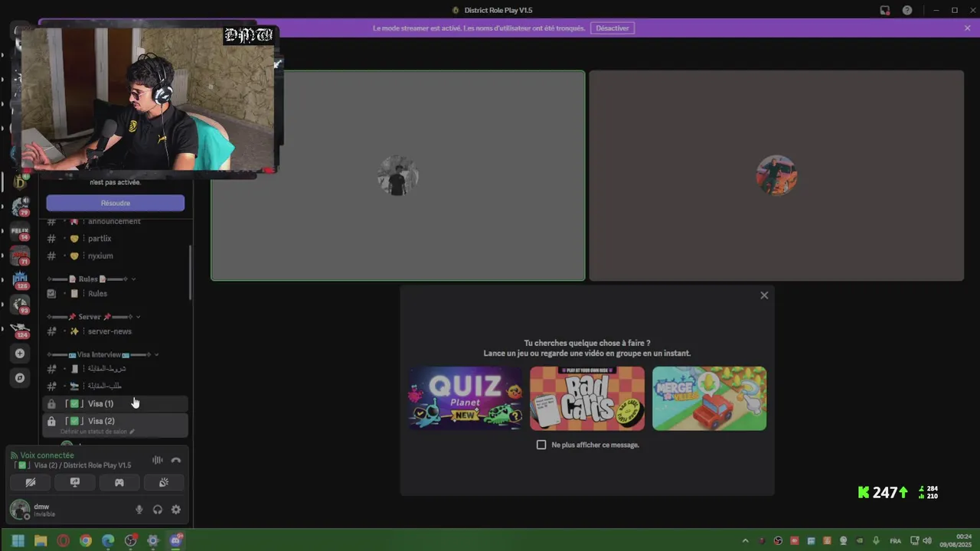Open the server with badge 125

click(x=21, y=280)
